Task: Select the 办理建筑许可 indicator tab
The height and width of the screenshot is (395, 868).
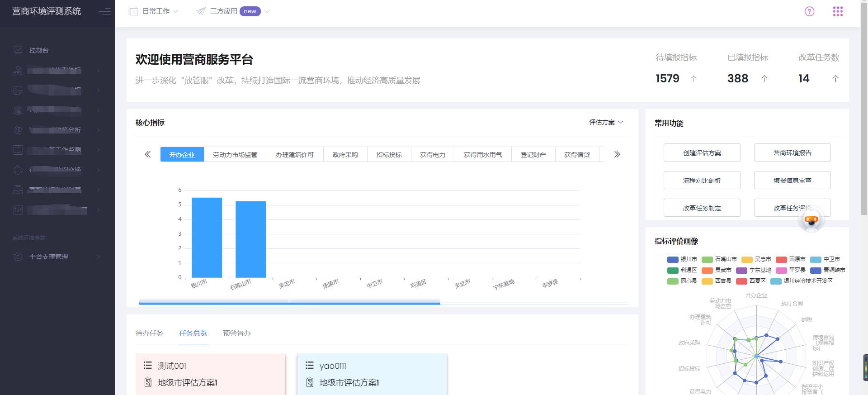Action: pyautogui.click(x=295, y=154)
